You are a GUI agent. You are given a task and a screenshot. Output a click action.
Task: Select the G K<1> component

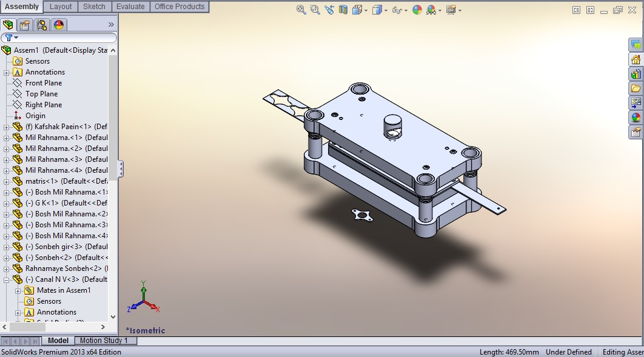click(x=67, y=203)
